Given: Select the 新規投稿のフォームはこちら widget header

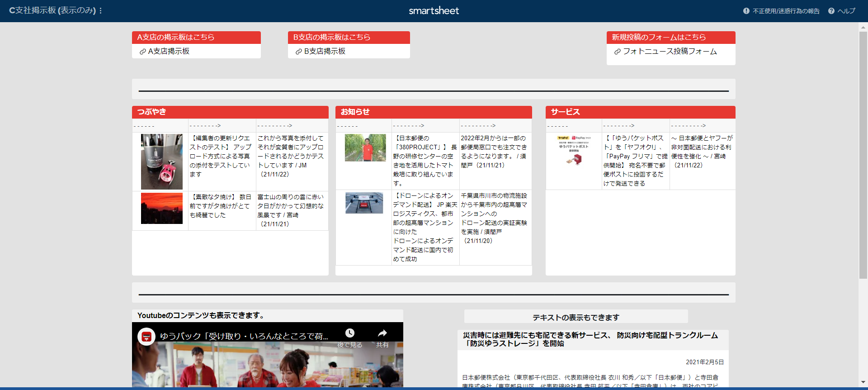Looking at the screenshot, I should [671, 37].
